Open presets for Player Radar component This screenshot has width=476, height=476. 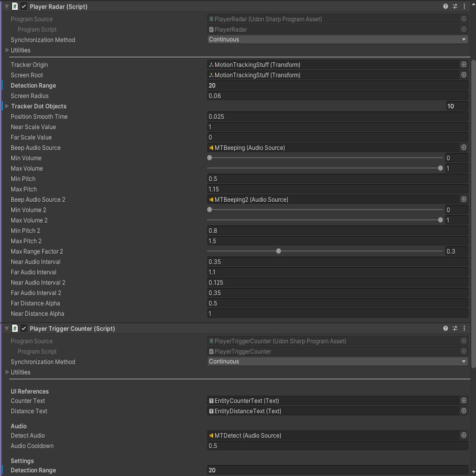tap(455, 6)
